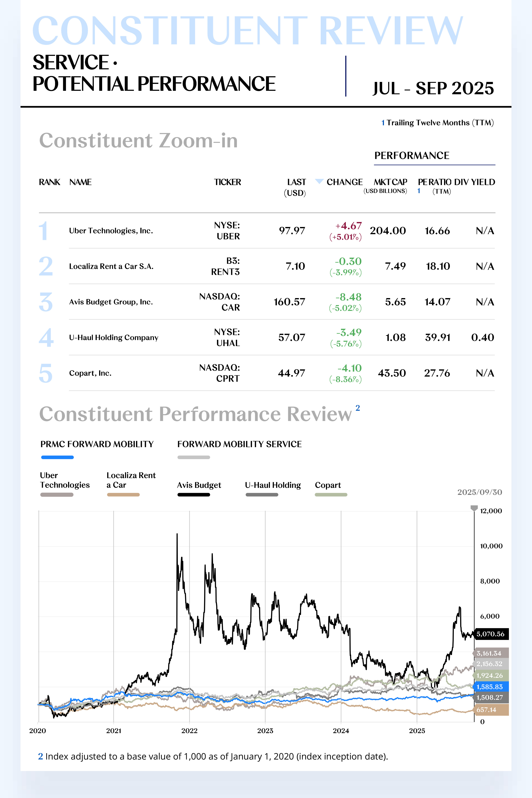
Task: Click the CHANGE column sort arrow
Action: (x=319, y=181)
